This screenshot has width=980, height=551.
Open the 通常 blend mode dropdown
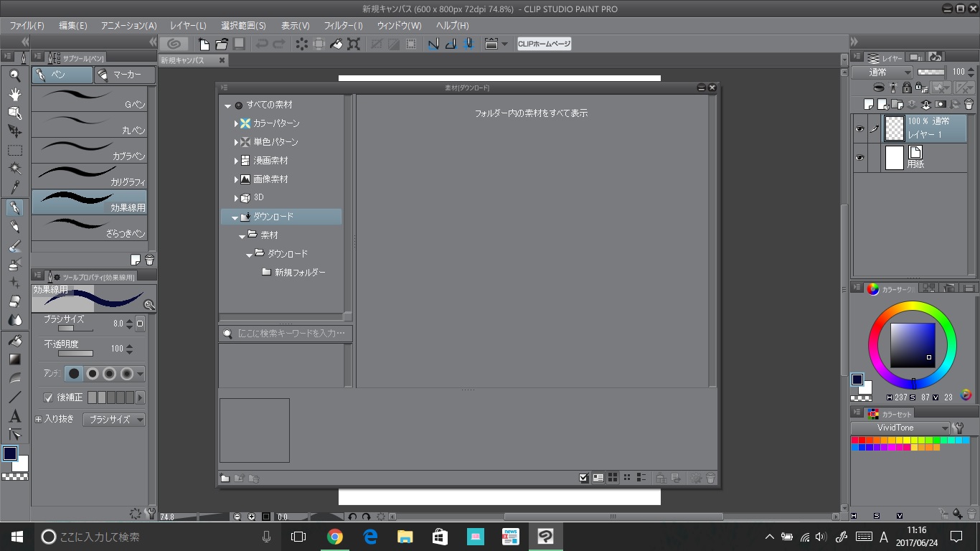(x=882, y=72)
